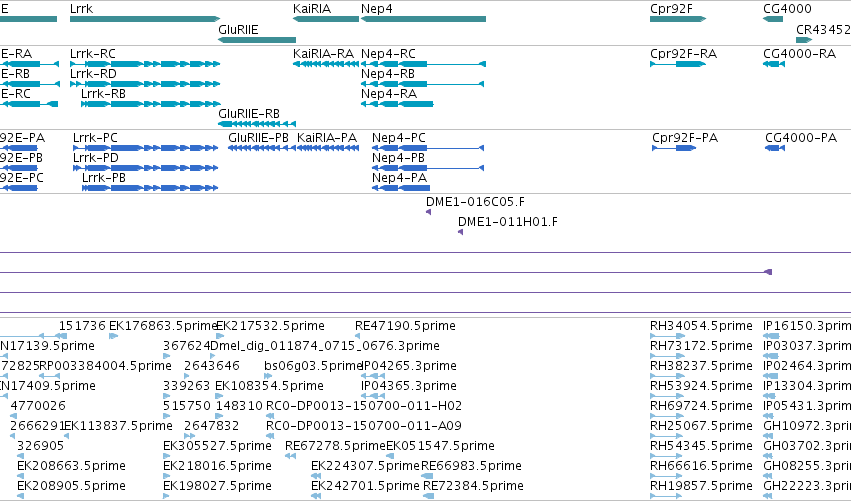Select the CG4000-RA transcript label
This screenshot has height=501, width=851.
pos(799,54)
